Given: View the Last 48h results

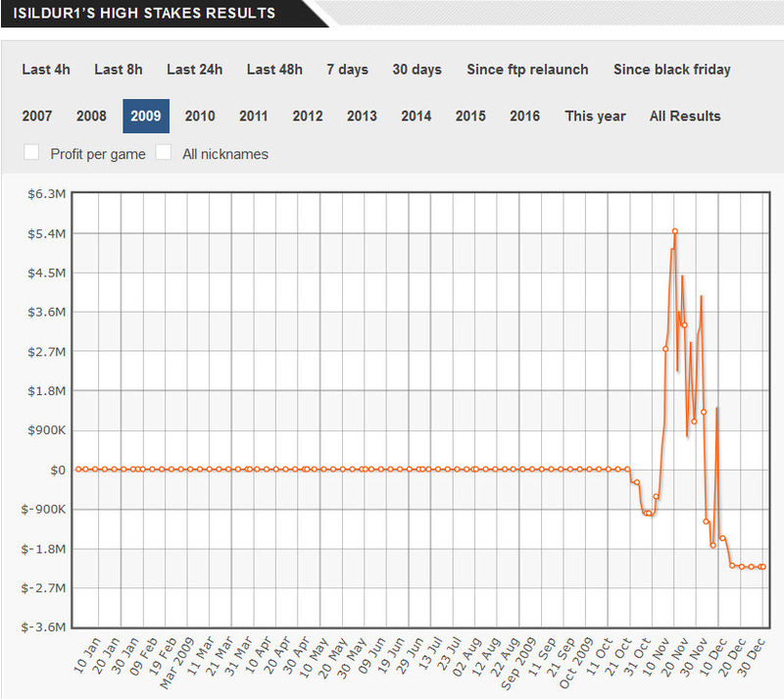Looking at the screenshot, I should [x=274, y=70].
